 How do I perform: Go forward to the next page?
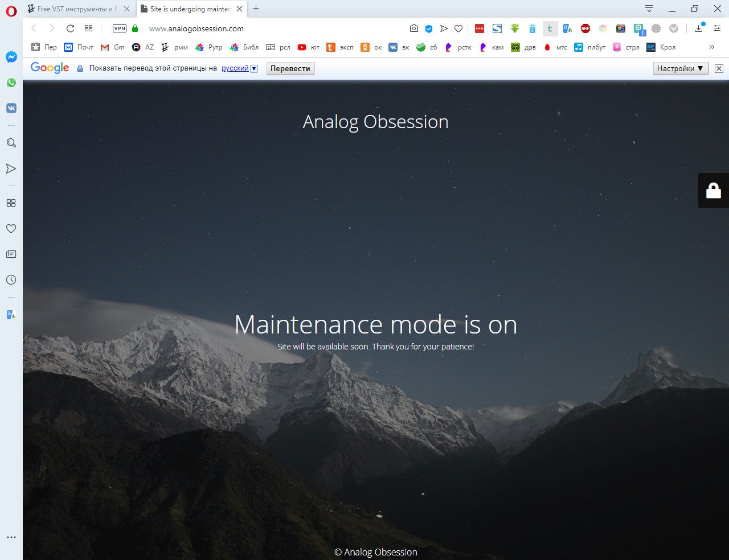[52, 28]
